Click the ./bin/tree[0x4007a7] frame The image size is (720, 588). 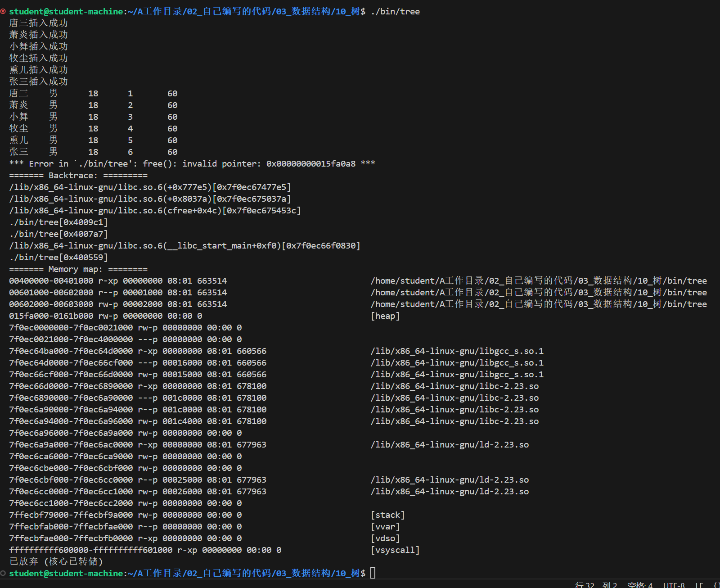58,234
